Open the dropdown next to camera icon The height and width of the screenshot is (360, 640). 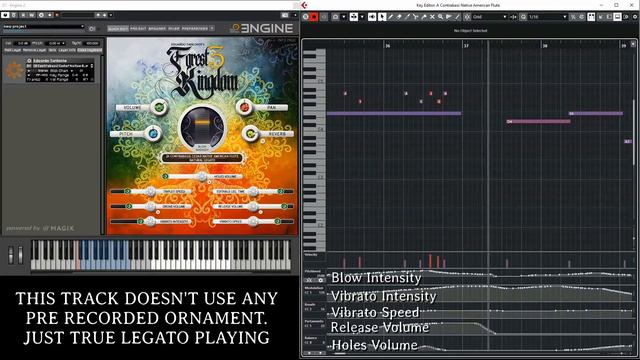coord(344,17)
